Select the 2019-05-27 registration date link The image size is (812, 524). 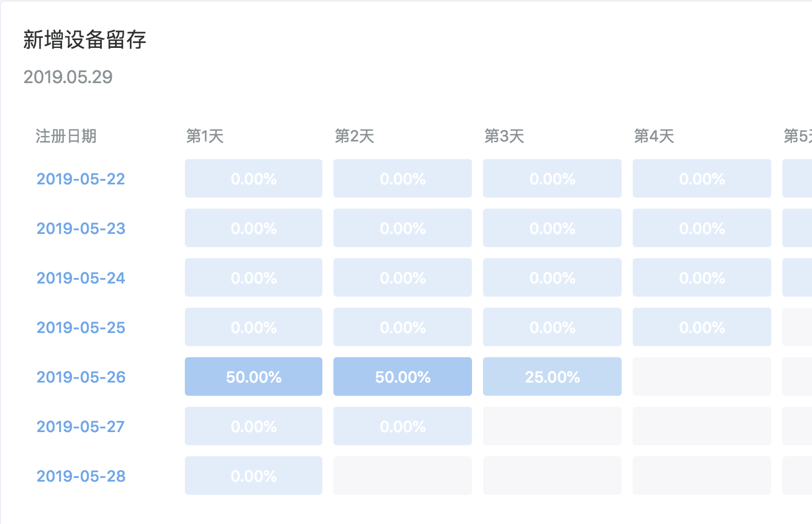coord(81,427)
